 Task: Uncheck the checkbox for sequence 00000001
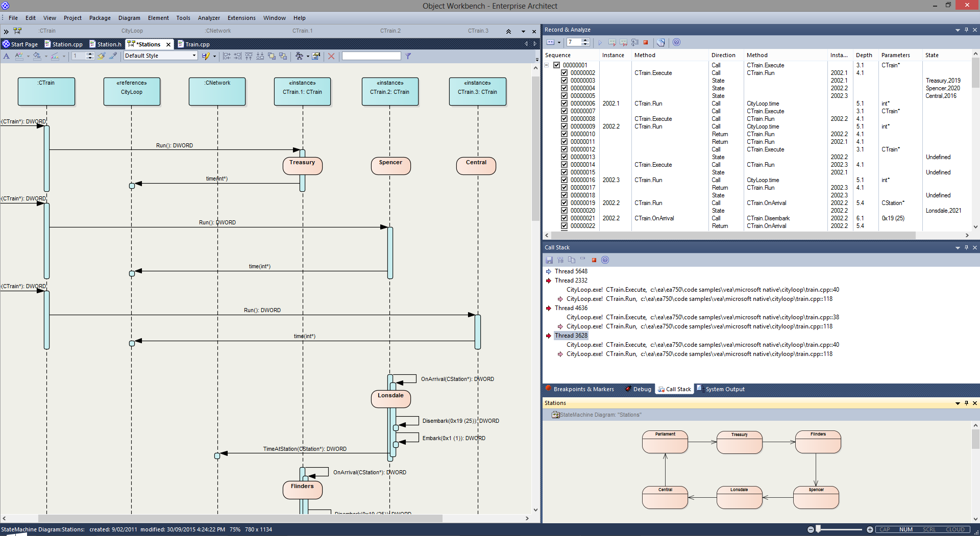coord(557,65)
